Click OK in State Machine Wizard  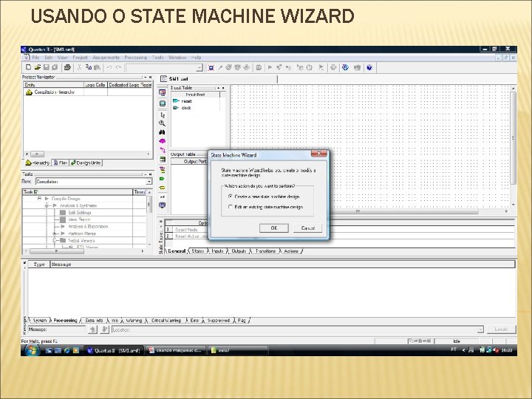(x=274, y=228)
